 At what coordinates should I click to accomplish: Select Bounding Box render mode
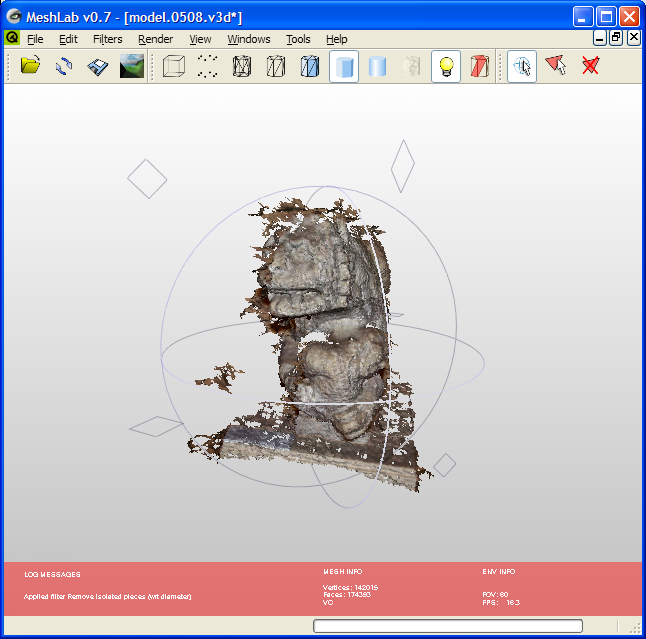click(174, 67)
